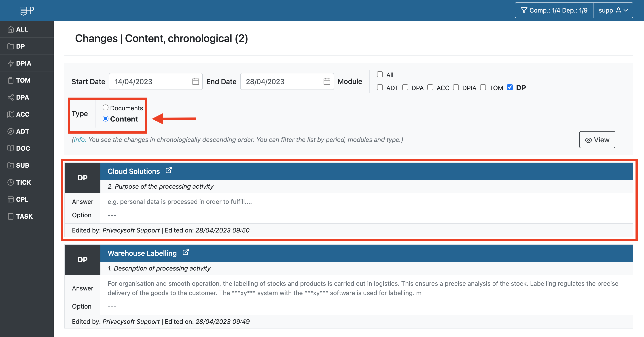This screenshot has height=337, width=644.
Task: Open the End Date calendar picker
Action: click(x=327, y=81)
